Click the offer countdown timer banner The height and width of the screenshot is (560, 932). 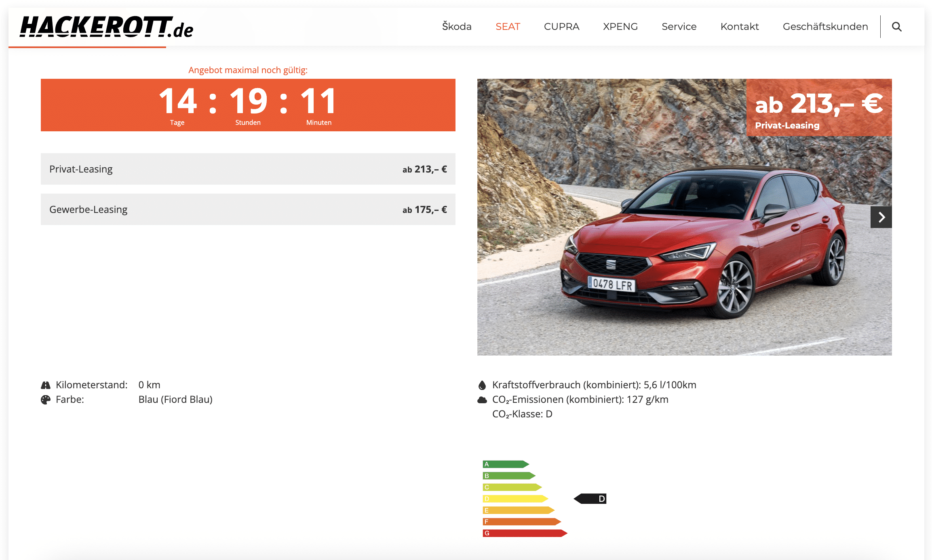(248, 105)
